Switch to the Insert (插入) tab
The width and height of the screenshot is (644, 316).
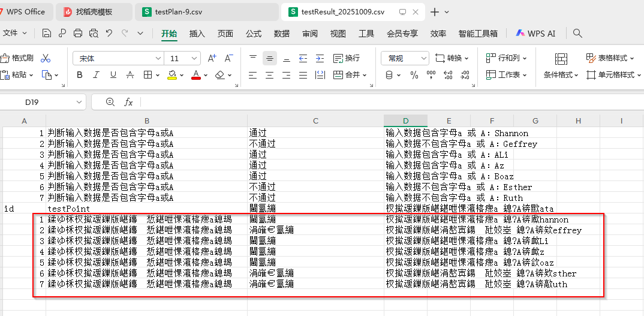point(197,34)
